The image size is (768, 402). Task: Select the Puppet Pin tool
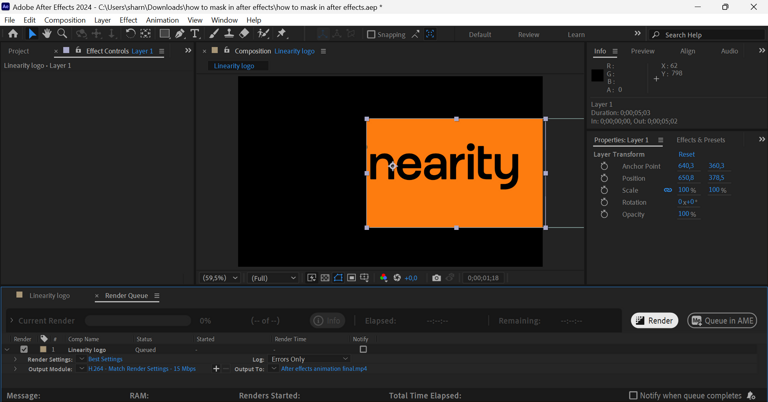tap(281, 34)
